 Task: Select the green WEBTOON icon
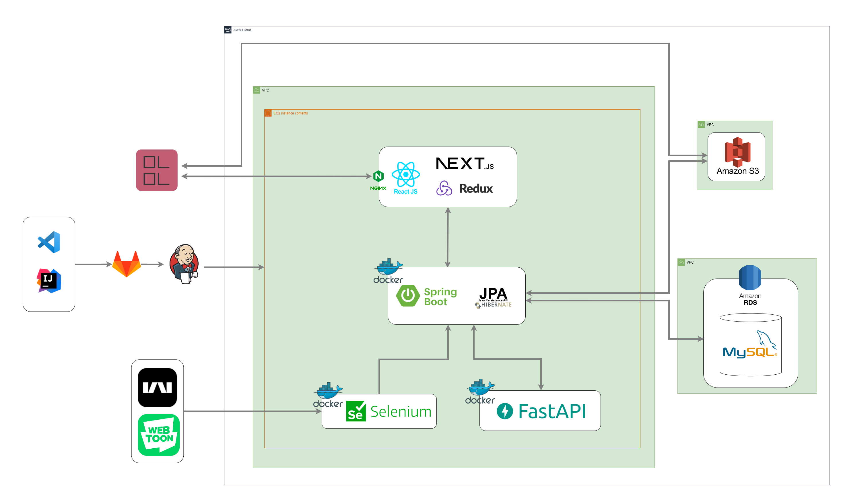point(159,435)
